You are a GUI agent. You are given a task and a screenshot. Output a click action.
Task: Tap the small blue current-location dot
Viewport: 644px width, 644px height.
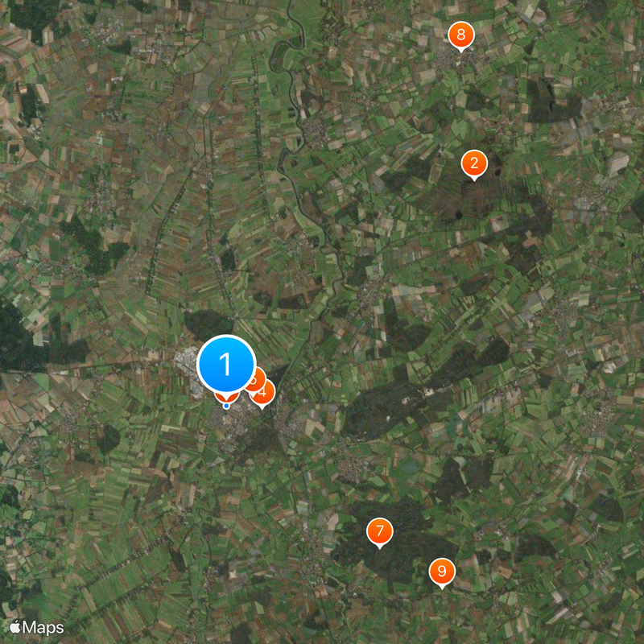[x=226, y=407]
